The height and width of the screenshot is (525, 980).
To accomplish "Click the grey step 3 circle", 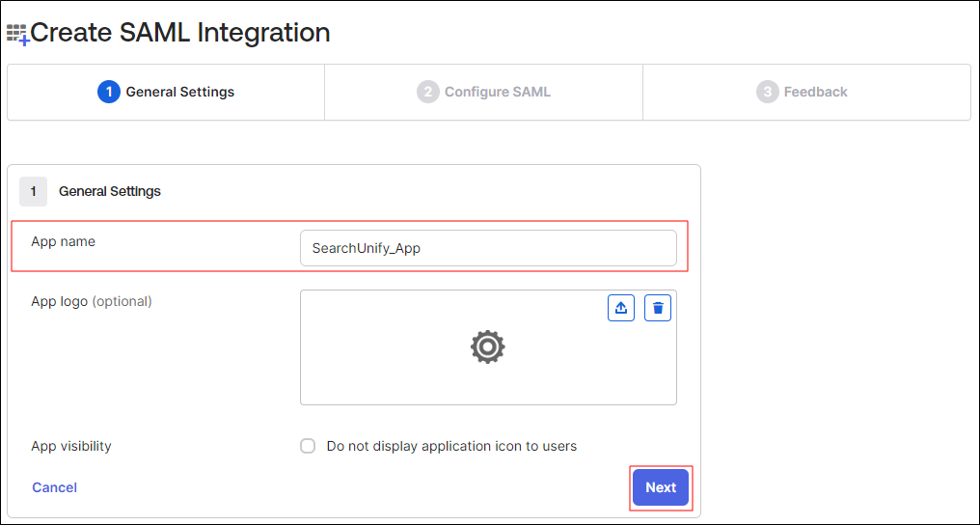I will [x=767, y=92].
